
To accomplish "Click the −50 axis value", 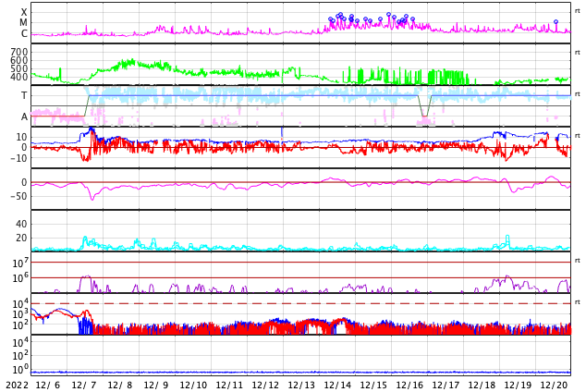I will (x=18, y=196).
